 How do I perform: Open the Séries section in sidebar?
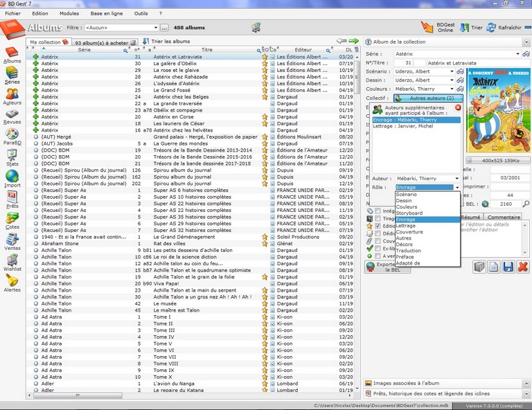[12, 73]
